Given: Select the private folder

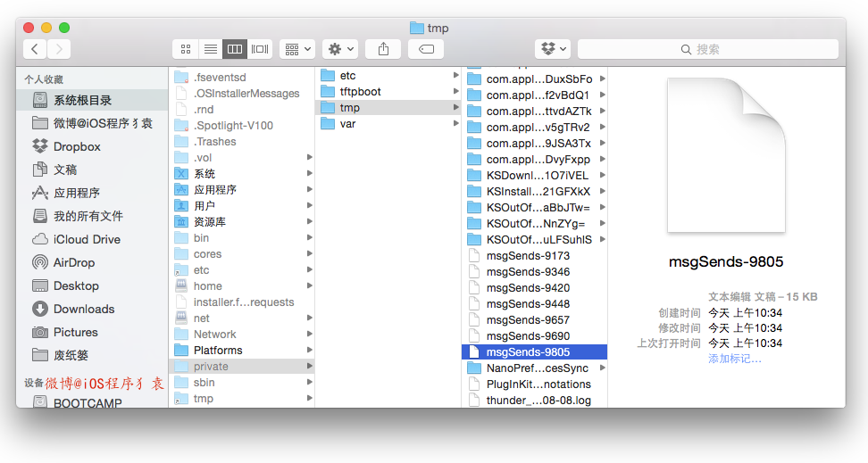Looking at the screenshot, I should (x=242, y=366).
